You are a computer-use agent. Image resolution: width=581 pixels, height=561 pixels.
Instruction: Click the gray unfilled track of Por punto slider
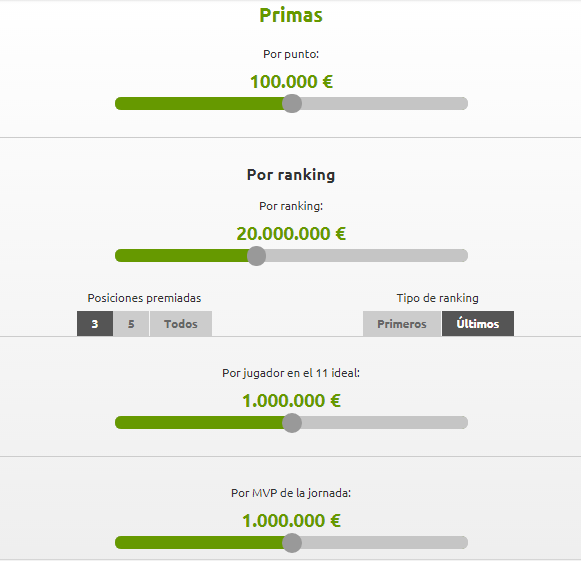click(385, 103)
